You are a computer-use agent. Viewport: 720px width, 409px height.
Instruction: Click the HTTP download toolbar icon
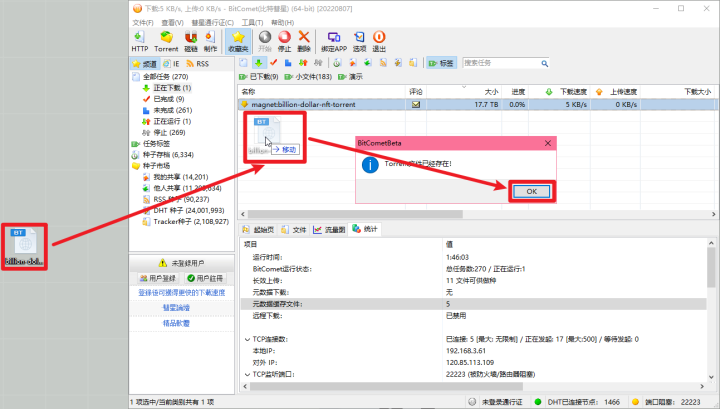point(140,41)
